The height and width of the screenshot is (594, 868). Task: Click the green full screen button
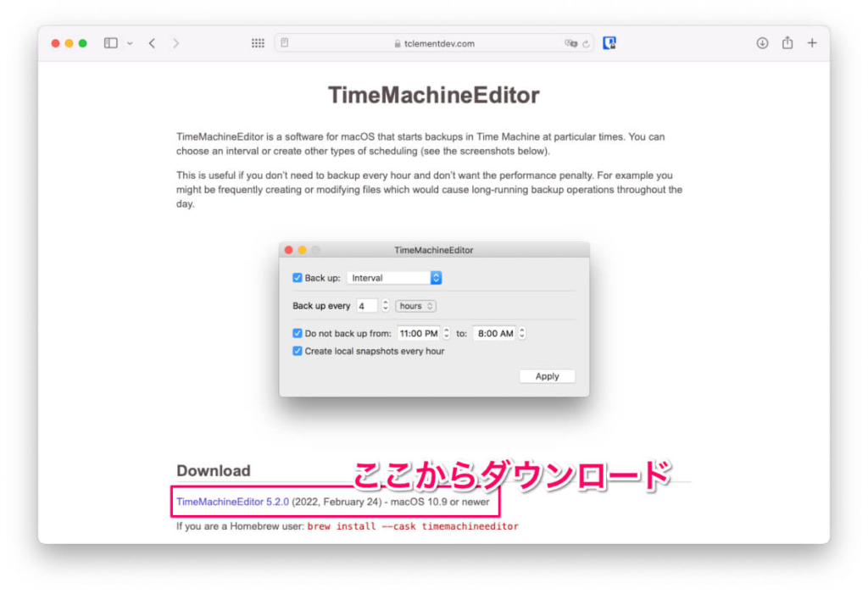pyautogui.click(x=82, y=43)
